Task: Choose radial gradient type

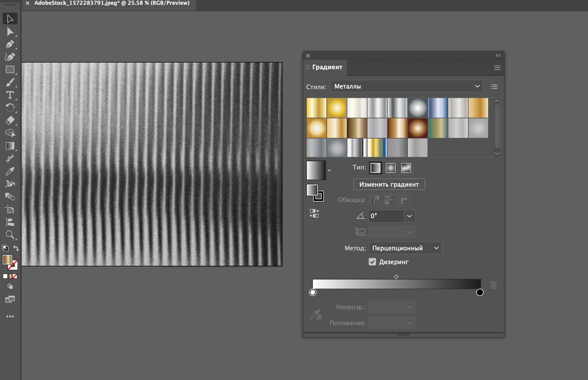Action: tap(390, 168)
